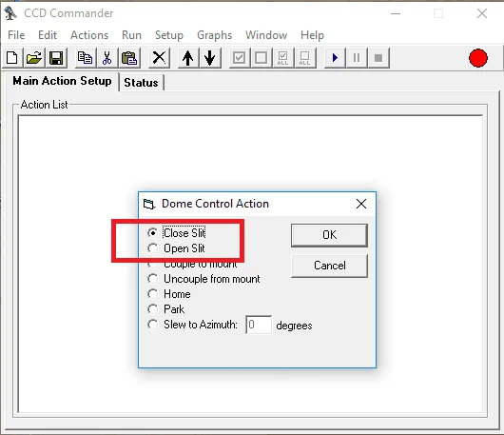
Task: Click the azimuth degrees input field
Action: point(259,325)
